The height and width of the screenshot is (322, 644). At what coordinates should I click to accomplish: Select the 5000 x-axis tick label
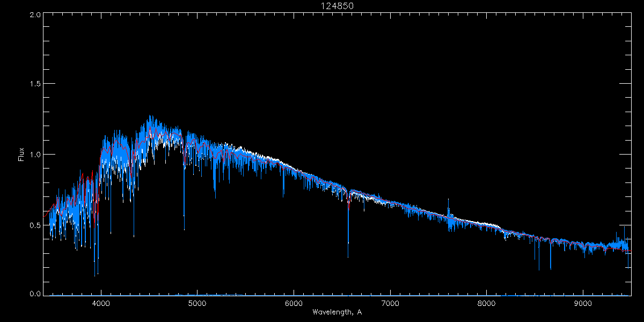click(197, 302)
